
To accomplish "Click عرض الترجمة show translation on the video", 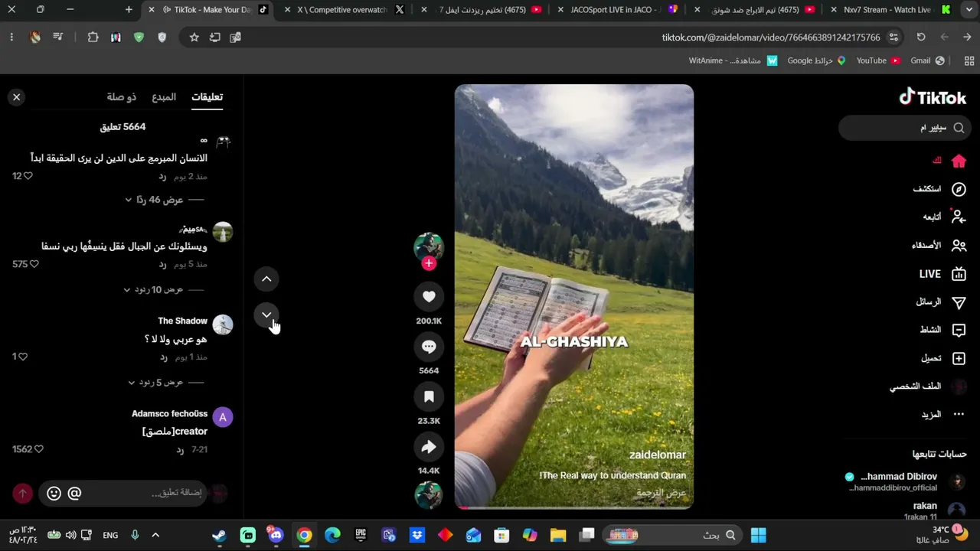I will [x=661, y=493].
